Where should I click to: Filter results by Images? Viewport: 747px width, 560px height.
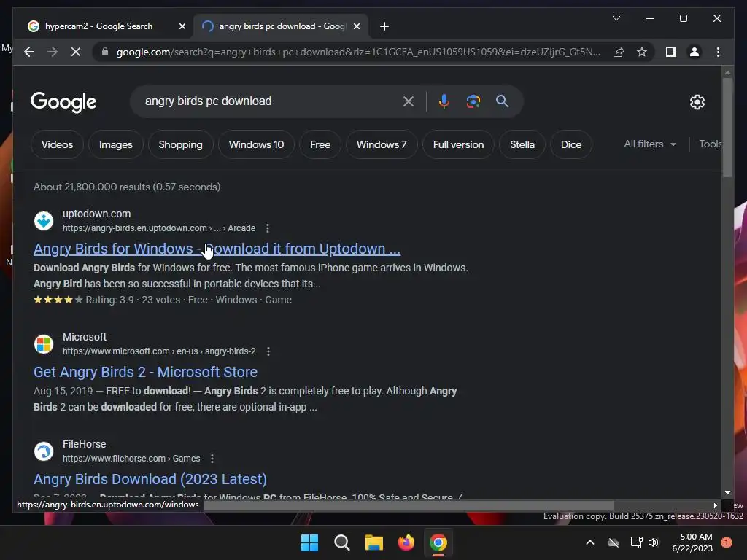[116, 144]
